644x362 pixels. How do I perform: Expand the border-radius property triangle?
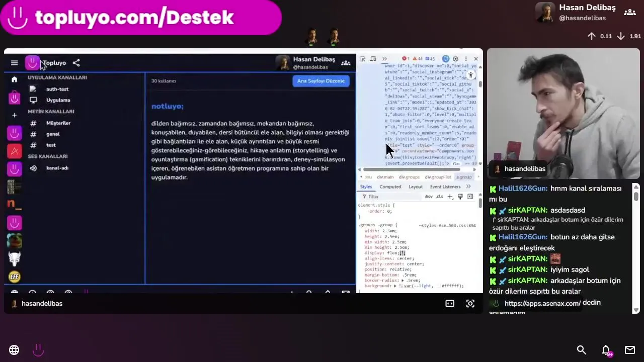tap(403, 281)
